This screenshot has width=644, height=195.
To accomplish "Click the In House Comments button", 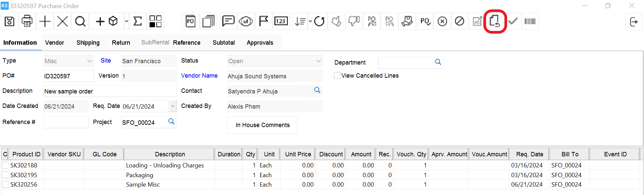I will point(262,125).
